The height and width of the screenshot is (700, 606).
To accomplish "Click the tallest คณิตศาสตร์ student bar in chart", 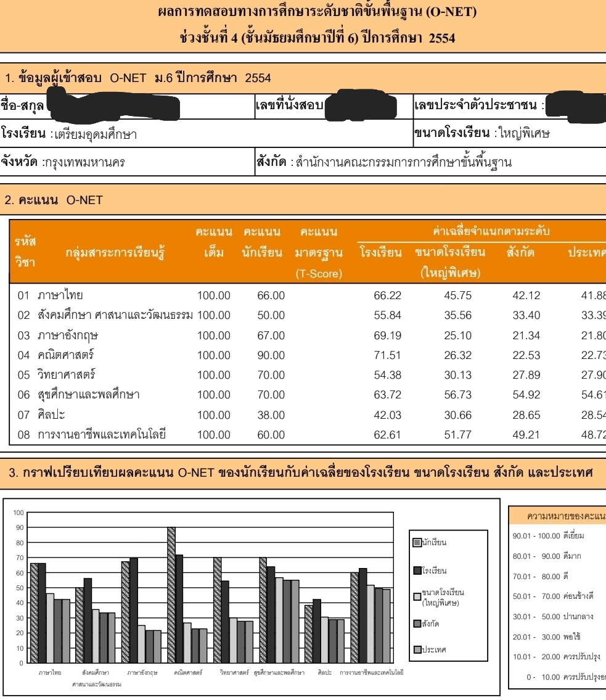I will coord(171,595).
